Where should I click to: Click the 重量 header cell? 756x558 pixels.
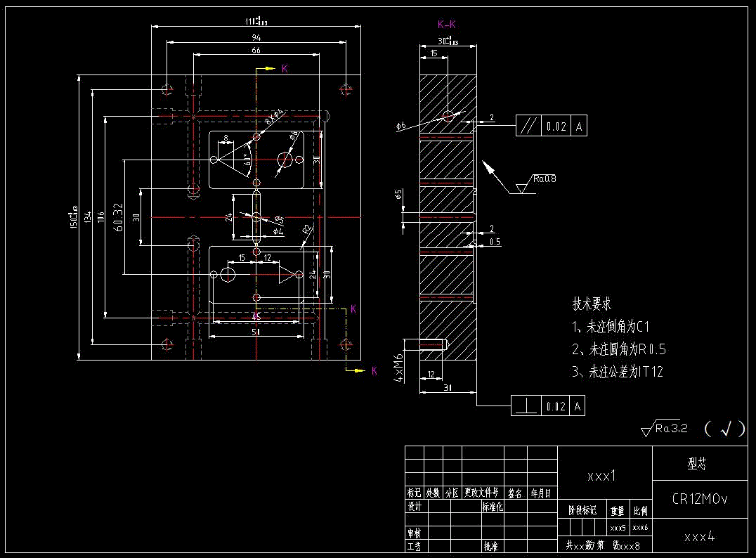coord(618,511)
